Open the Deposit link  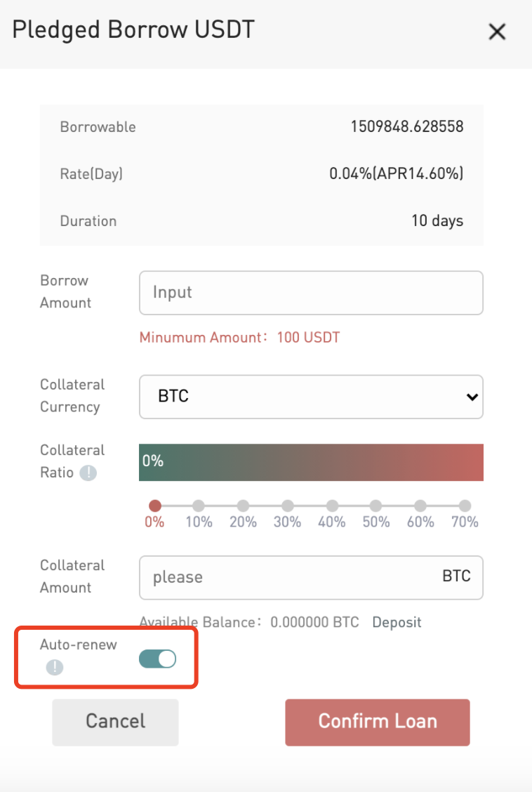[397, 622]
